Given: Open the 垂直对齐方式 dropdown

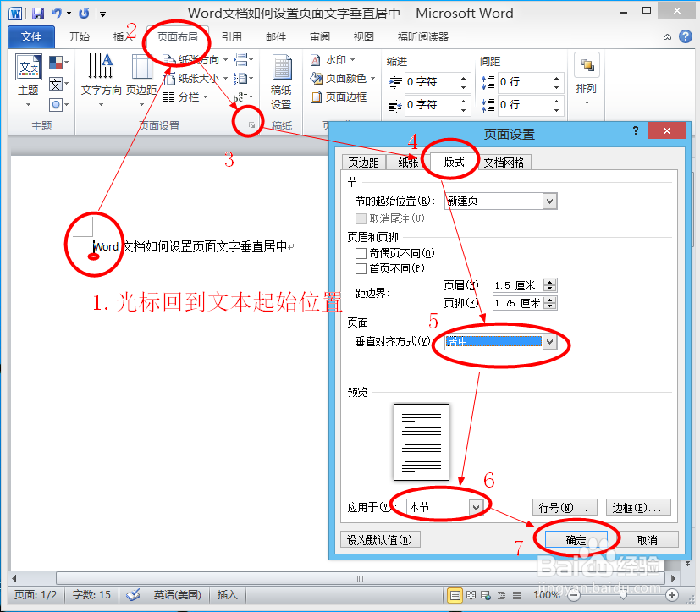Looking at the screenshot, I should (x=551, y=342).
